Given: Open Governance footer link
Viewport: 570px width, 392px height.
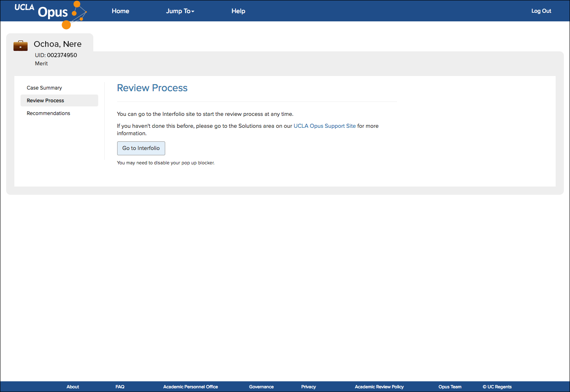Looking at the screenshot, I should coord(261,387).
